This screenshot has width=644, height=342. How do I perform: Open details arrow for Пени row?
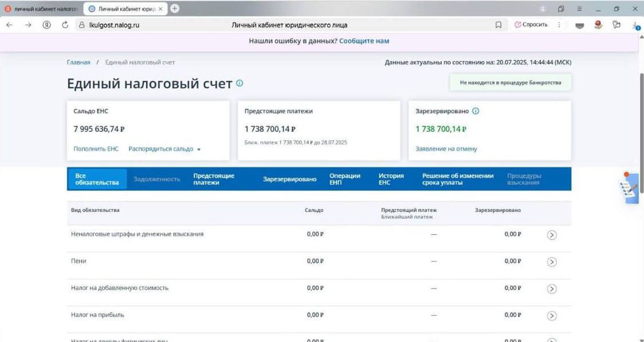pos(552,262)
